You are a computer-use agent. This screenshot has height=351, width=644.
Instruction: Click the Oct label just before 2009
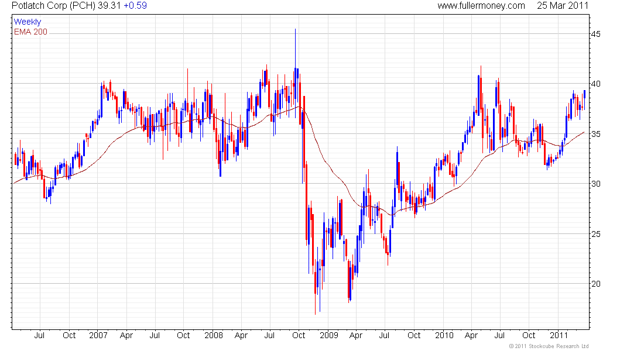click(x=299, y=335)
